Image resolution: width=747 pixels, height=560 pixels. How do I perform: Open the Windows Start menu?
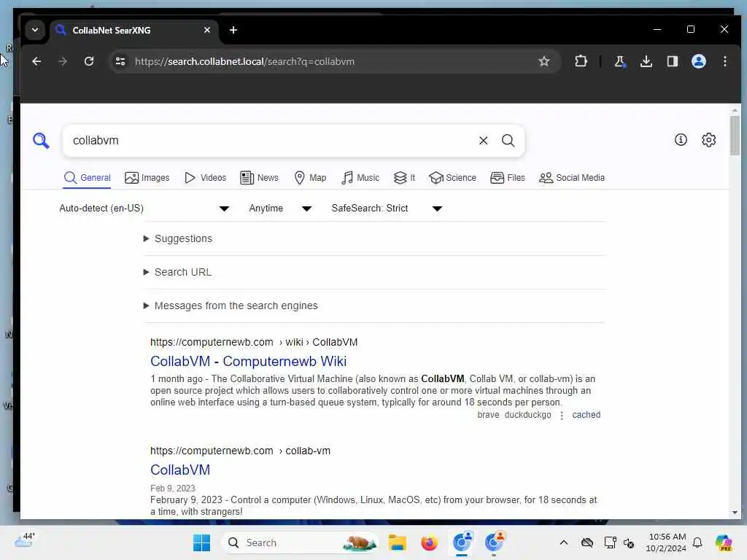click(x=202, y=542)
